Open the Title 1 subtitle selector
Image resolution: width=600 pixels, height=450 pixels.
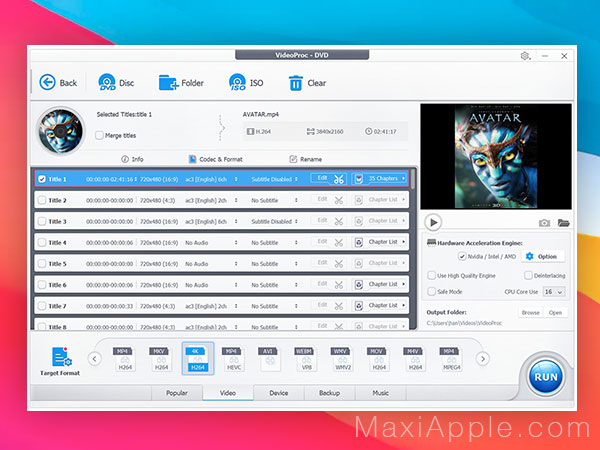point(296,179)
